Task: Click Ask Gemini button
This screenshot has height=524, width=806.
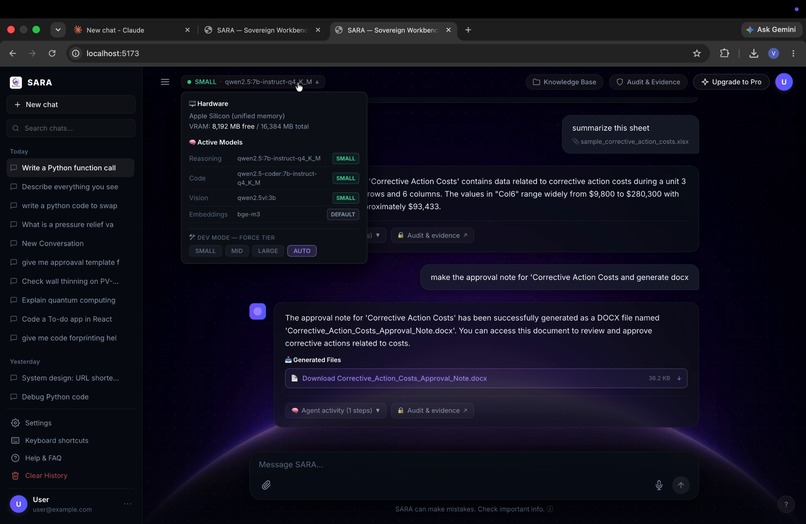Action: click(771, 30)
